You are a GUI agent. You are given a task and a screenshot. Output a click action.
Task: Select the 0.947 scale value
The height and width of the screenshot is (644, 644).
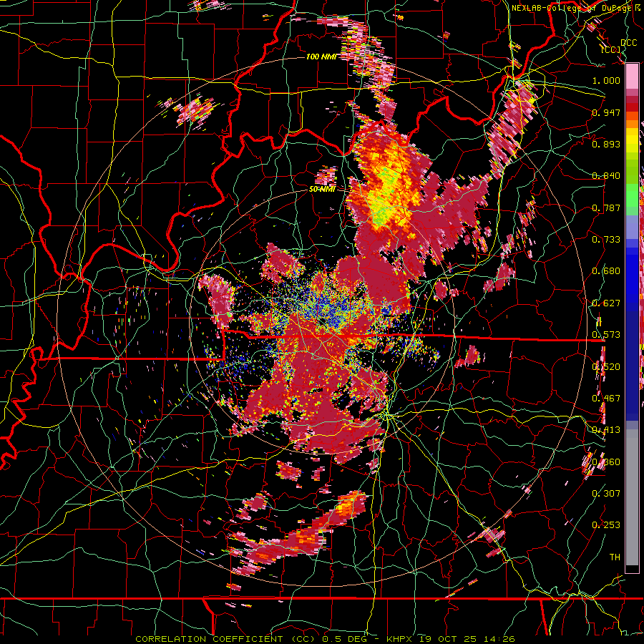(x=606, y=112)
